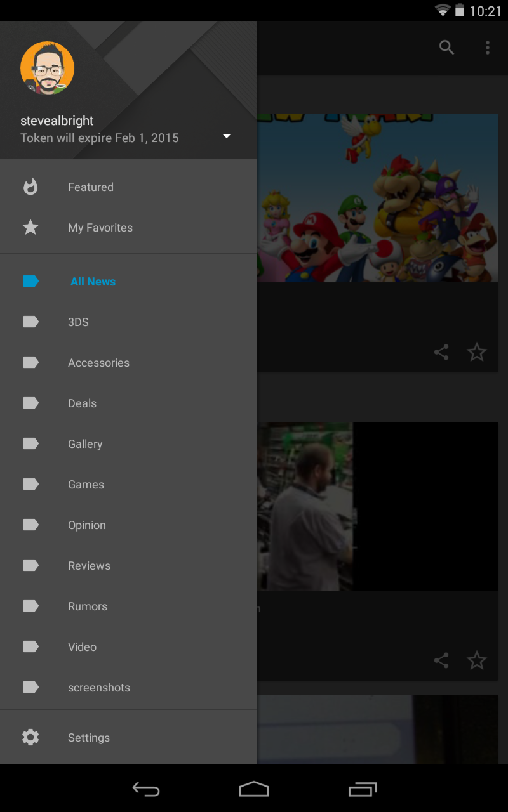Screen dimensions: 508x812
Task: Tap the 3DS tag icon
Action: pyautogui.click(x=30, y=322)
